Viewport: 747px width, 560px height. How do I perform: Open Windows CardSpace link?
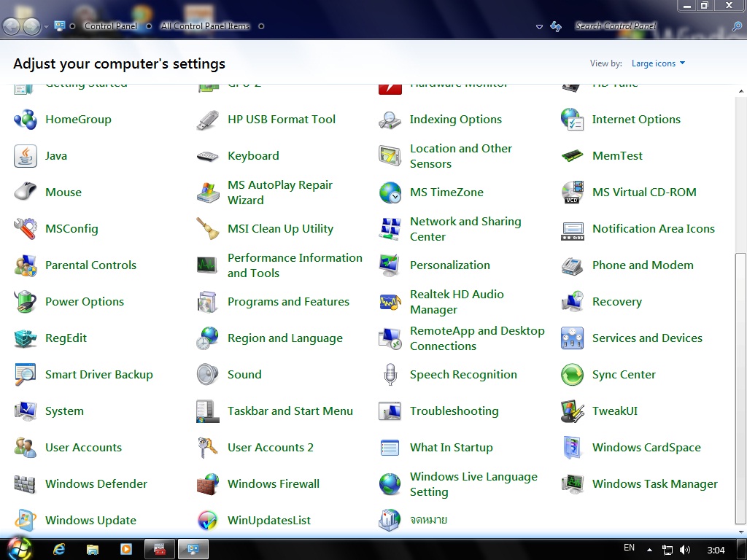646,448
